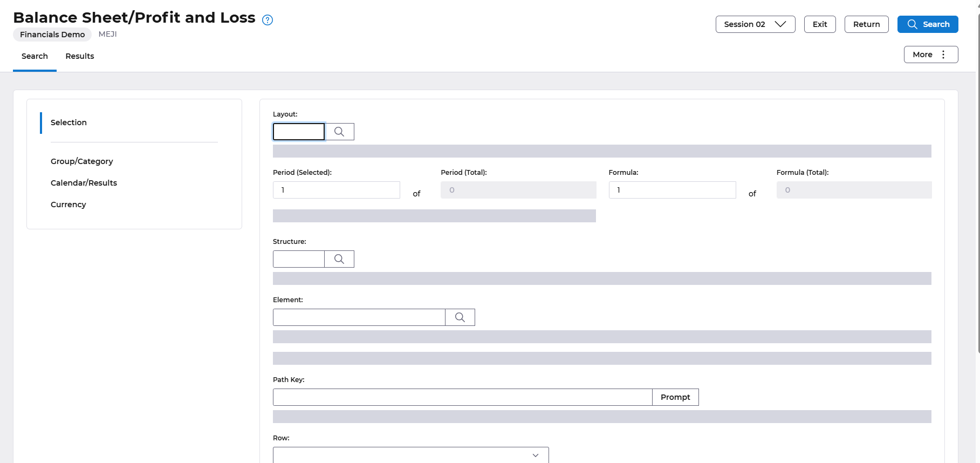
Task: Click the Exit button
Action: (820, 24)
